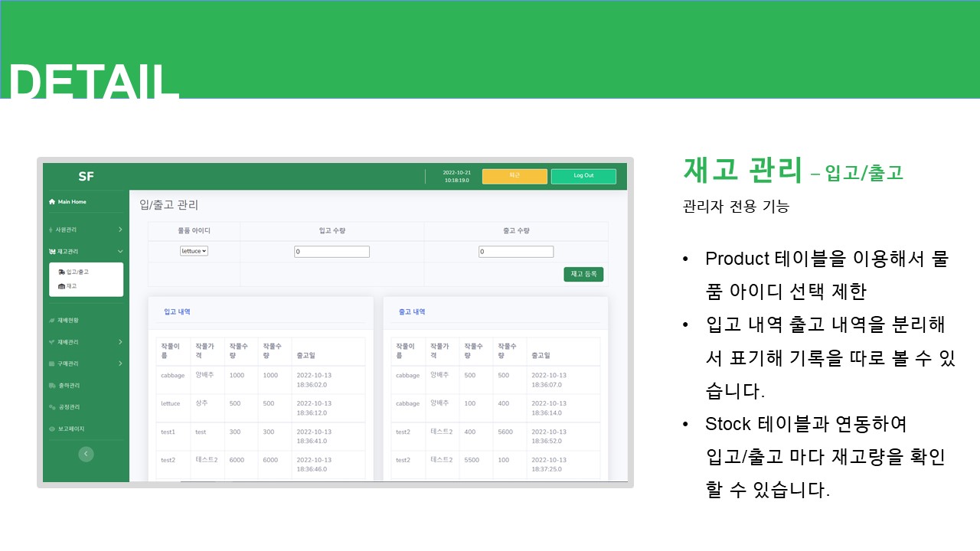Viewport: 980px width, 551px height.
Task: Expand the 재배관리 menu chevron
Action: pos(120,342)
